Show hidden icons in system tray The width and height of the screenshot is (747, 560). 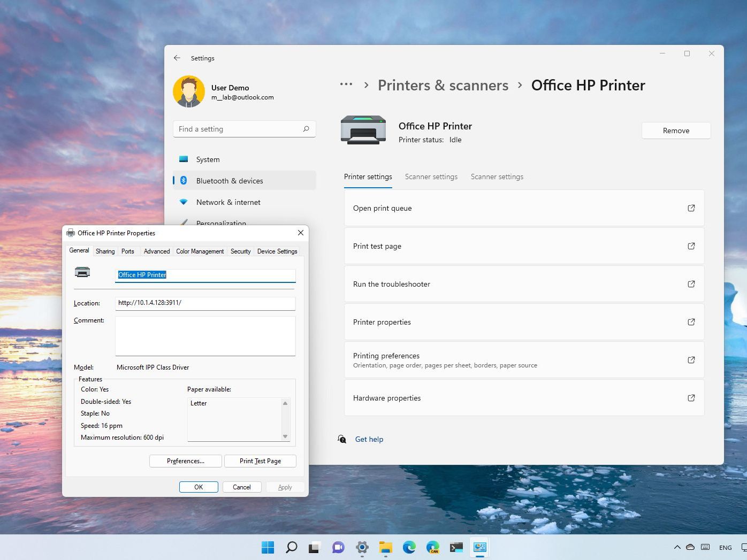coord(677,547)
